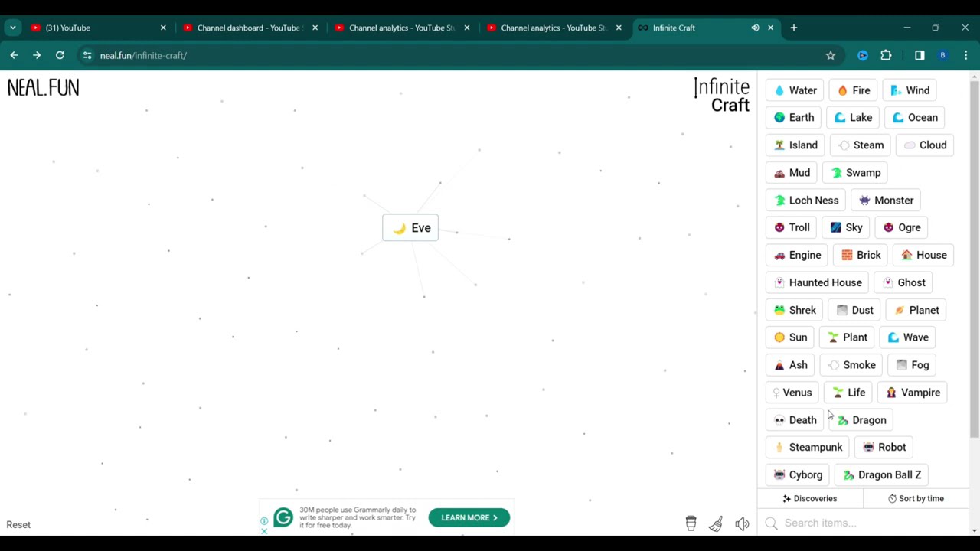
Task: Click Reset to clear the game
Action: coord(18,525)
